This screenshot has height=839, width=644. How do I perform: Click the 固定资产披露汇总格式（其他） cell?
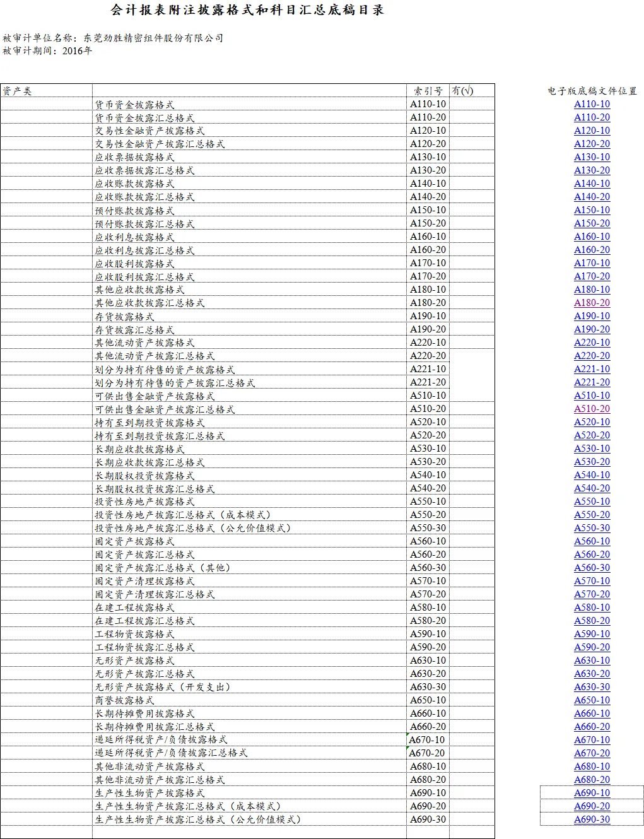[249, 568]
